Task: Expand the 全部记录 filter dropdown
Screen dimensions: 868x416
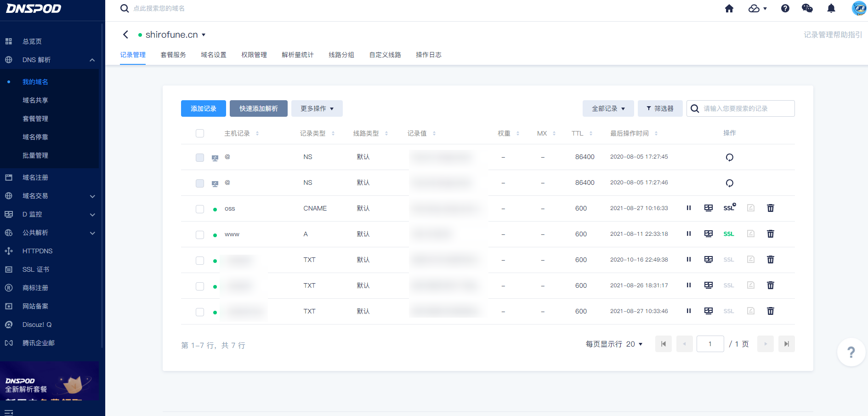Action: [608, 108]
